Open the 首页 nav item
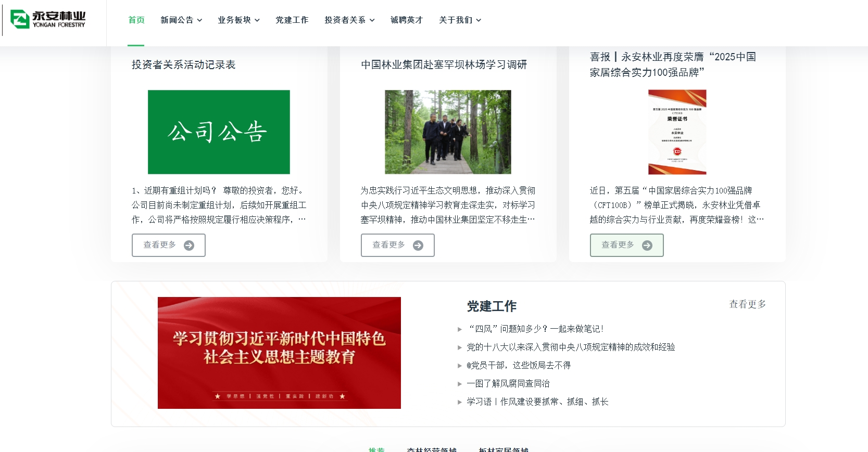This screenshot has height=452, width=868. [x=136, y=20]
